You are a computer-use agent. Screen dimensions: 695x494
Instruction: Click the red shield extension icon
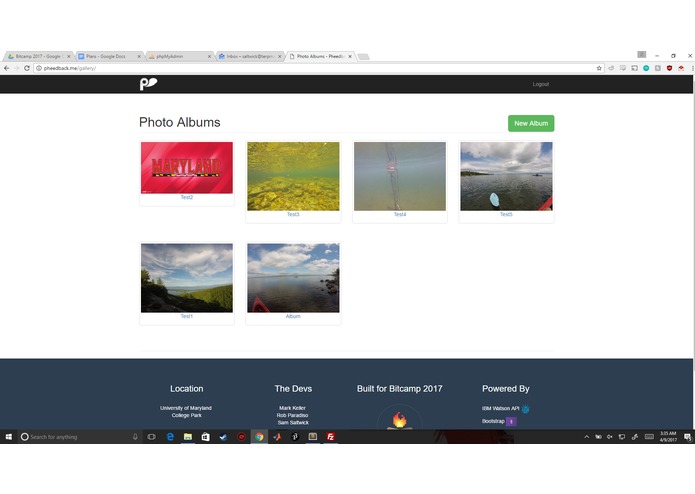[669, 68]
